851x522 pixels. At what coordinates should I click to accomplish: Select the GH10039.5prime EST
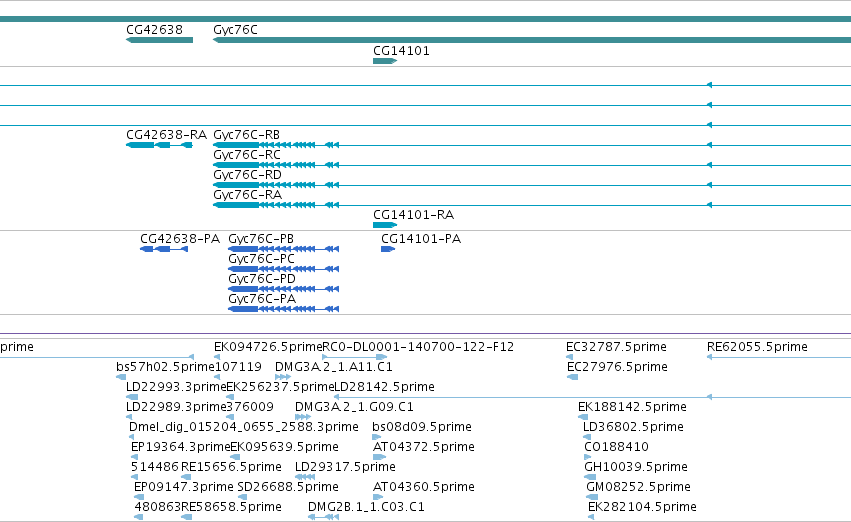tap(590, 478)
